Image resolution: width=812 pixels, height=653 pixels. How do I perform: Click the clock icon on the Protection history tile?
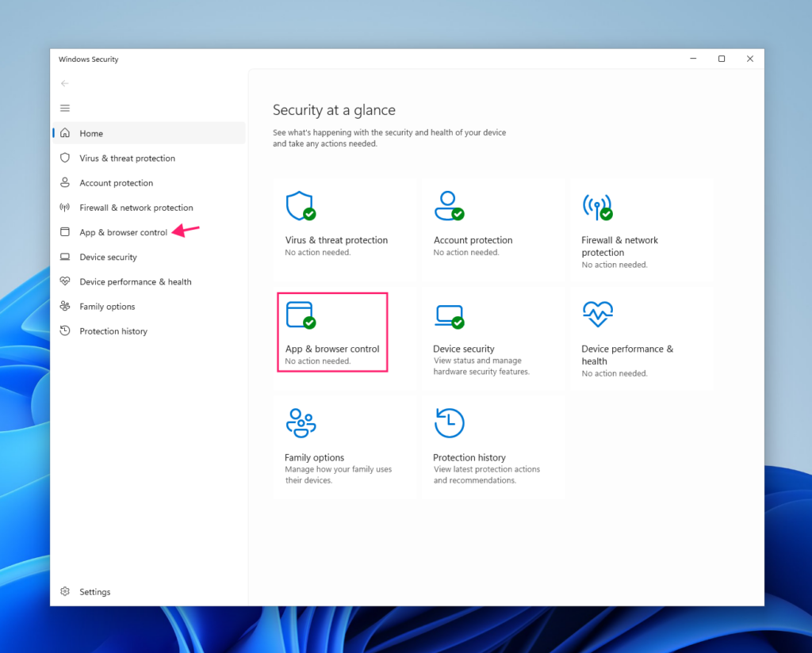pyautogui.click(x=449, y=422)
